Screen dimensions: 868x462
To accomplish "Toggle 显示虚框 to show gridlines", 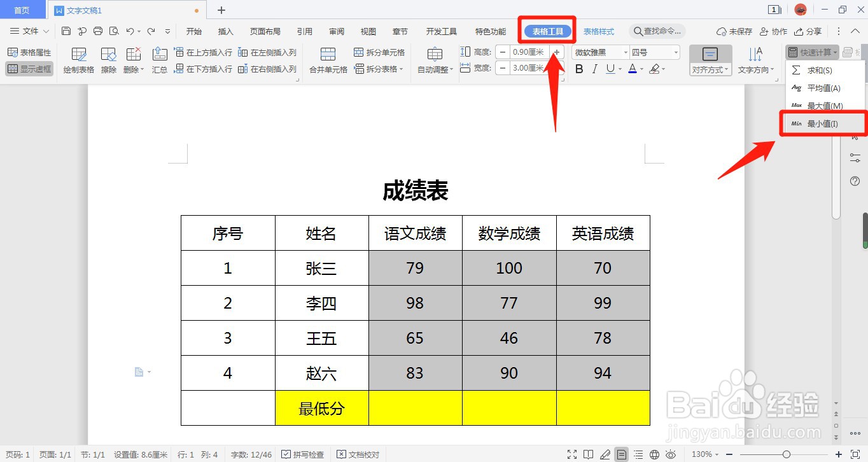I will tap(29, 69).
